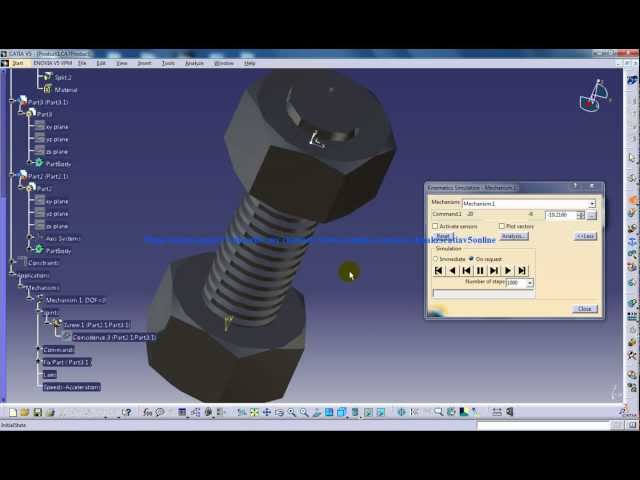Click the Number of steps input field
640x480 pixels.
click(516, 283)
